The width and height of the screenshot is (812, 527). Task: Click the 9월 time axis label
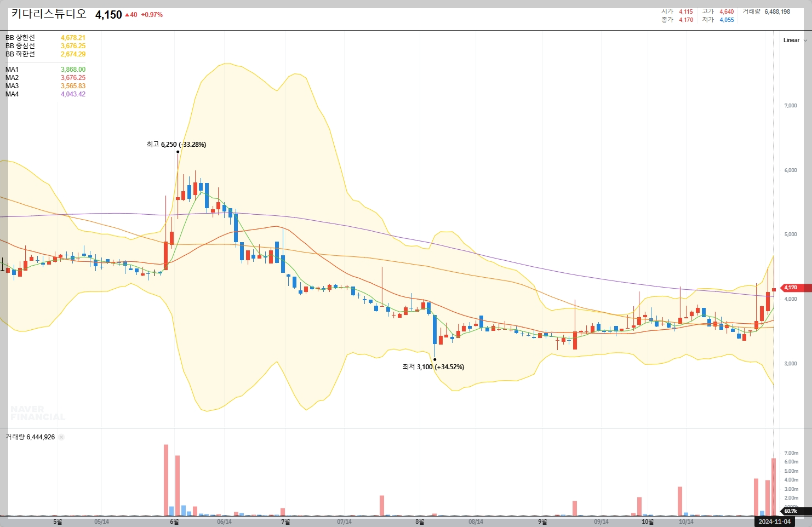tap(542, 522)
